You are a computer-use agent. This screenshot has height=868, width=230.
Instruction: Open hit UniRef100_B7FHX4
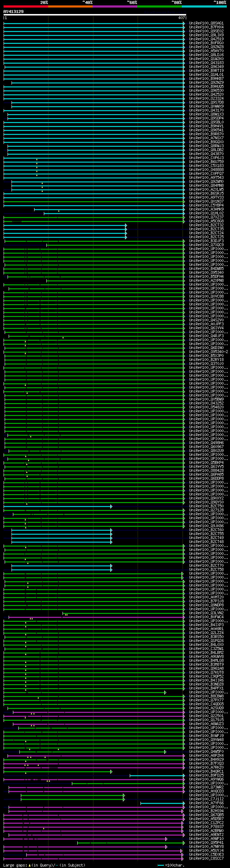click(x=206, y=27)
